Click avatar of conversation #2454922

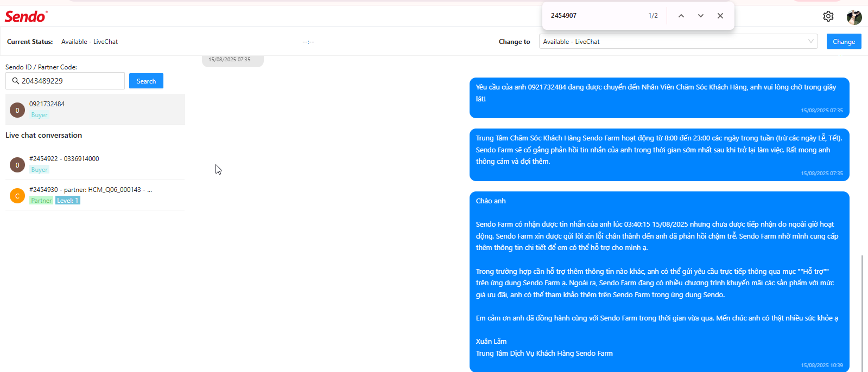pos(17,165)
